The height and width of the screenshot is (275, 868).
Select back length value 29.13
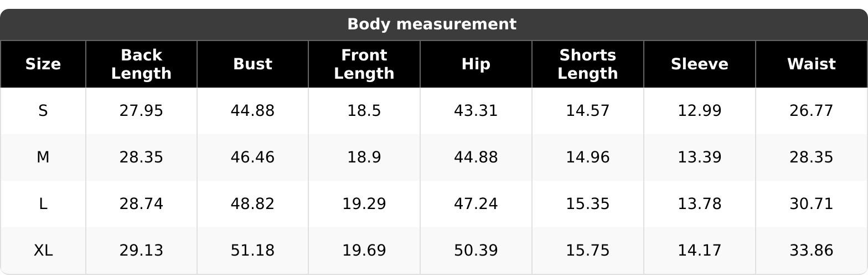[x=141, y=251]
